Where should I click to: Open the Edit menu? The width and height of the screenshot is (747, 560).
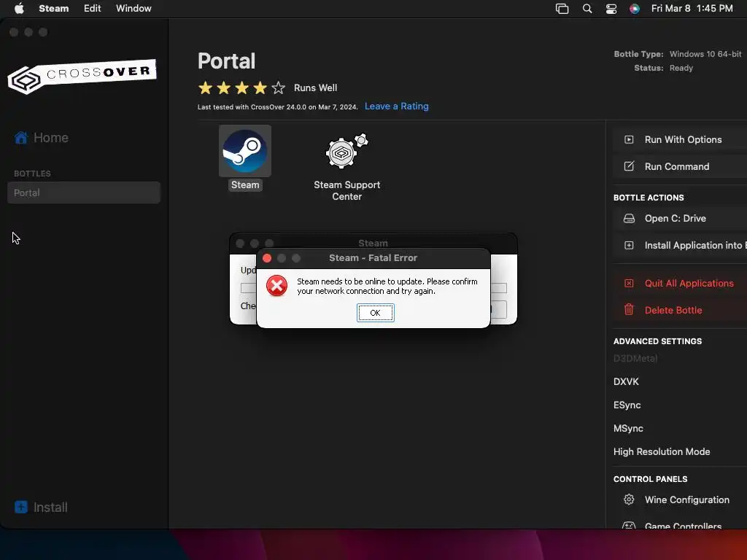click(93, 8)
